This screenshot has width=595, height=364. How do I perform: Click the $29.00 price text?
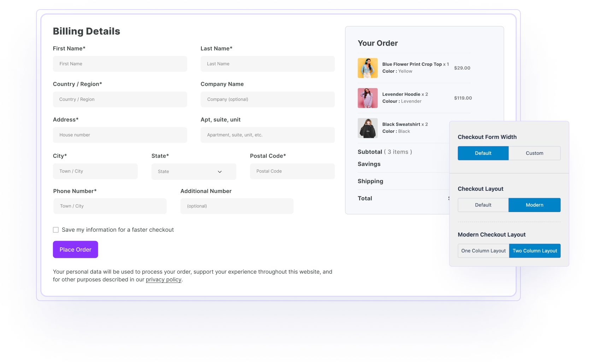pyautogui.click(x=462, y=68)
